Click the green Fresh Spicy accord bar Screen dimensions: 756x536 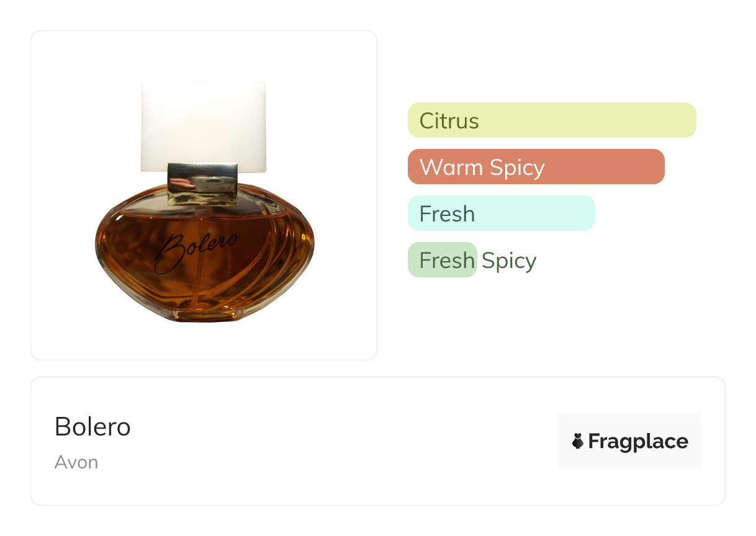click(x=442, y=259)
